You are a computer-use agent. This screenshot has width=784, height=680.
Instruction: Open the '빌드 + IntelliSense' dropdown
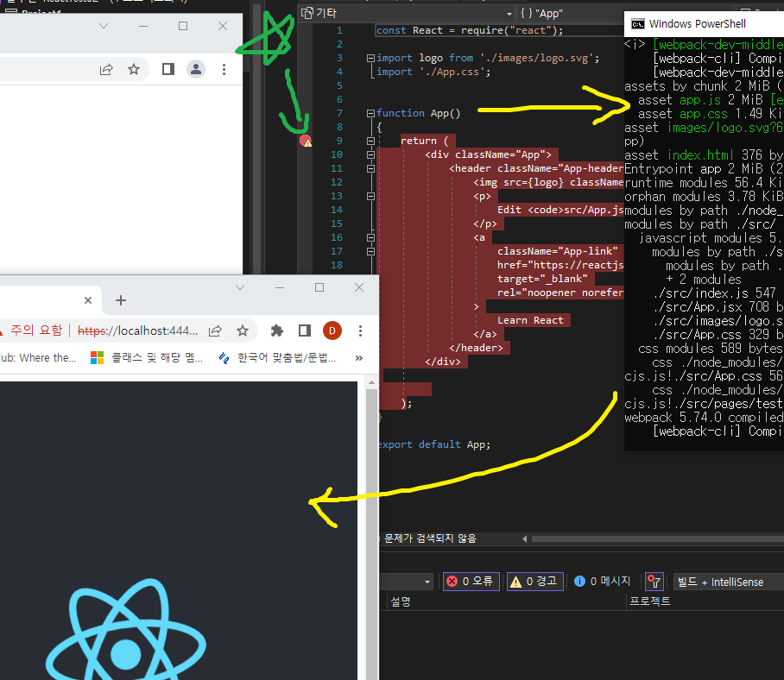[729, 582]
